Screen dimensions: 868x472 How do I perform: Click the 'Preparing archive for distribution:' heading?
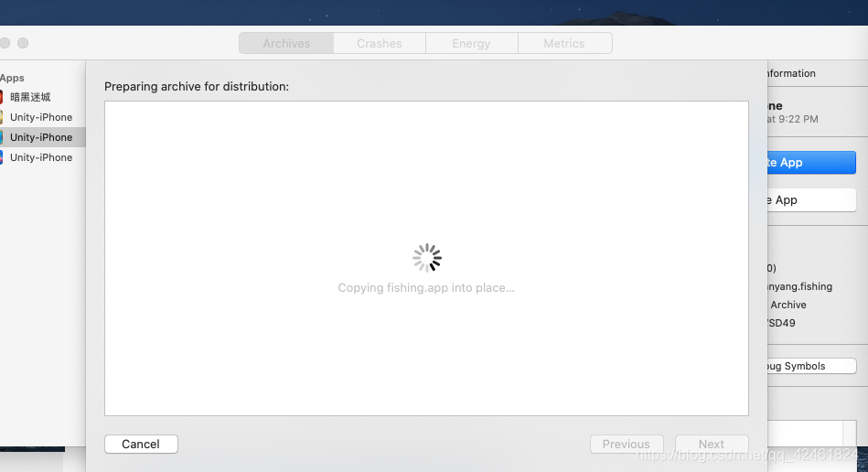coord(197,86)
